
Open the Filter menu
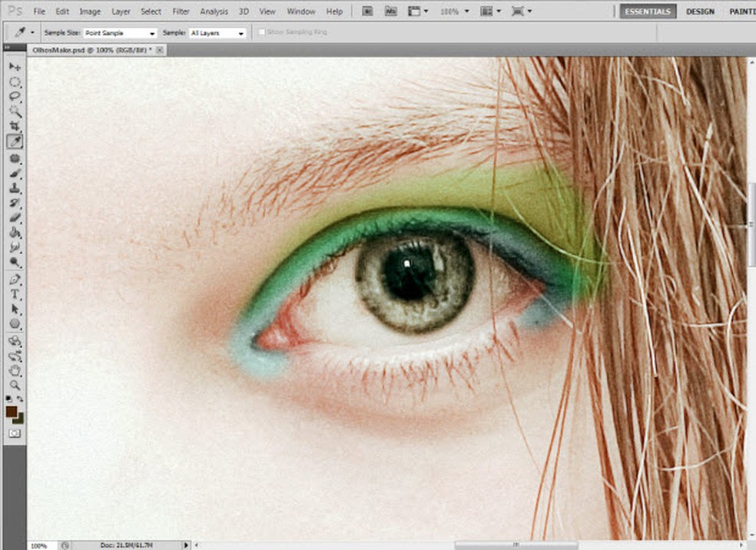181,12
